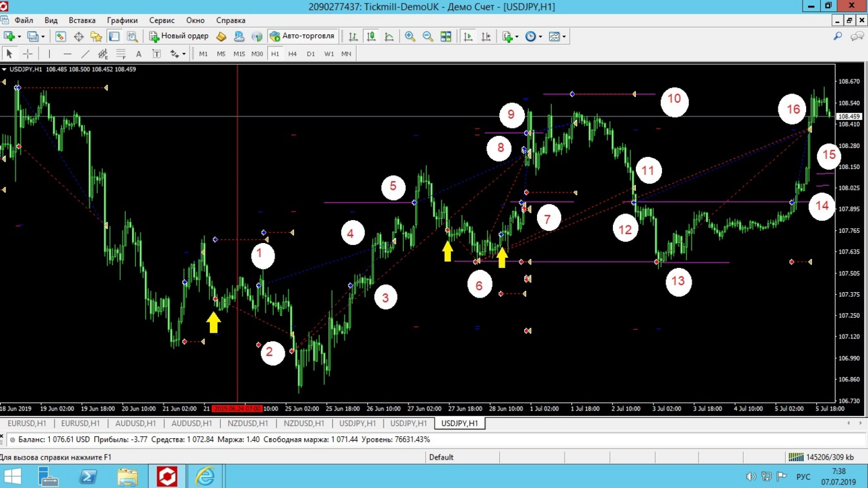
Task: Select the trendline drawing tool
Action: coord(85,54)
